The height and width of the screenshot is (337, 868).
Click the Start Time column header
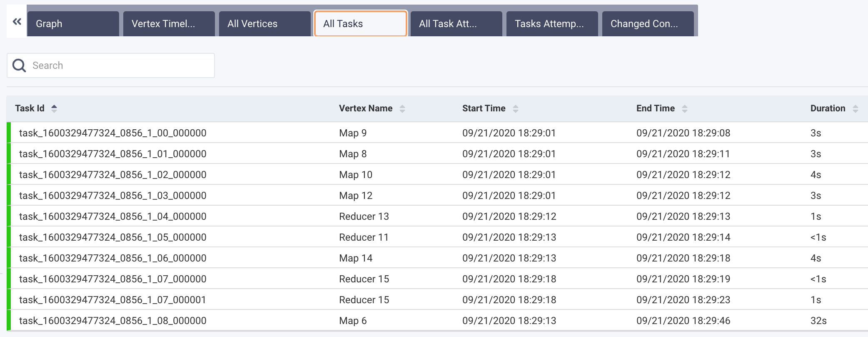coord(484,108)
